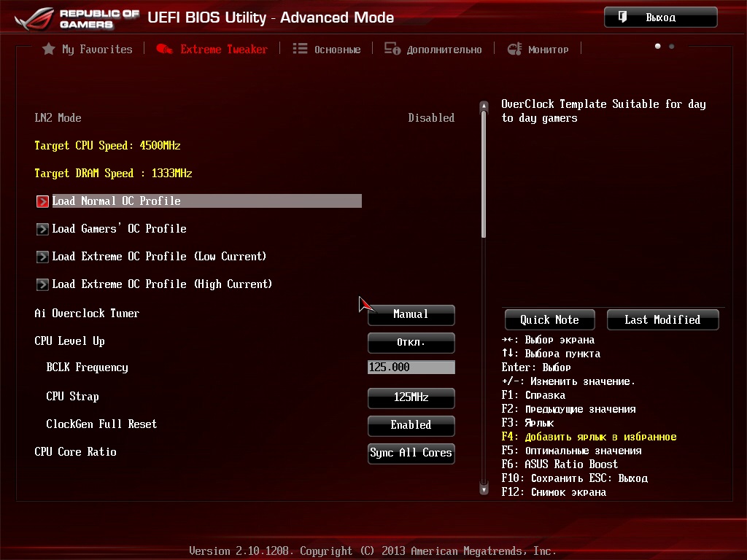Click the BCLK Frequency 125.000 input field
The image size is (747, 560).
pyautogui.click(x=411, y=367)
